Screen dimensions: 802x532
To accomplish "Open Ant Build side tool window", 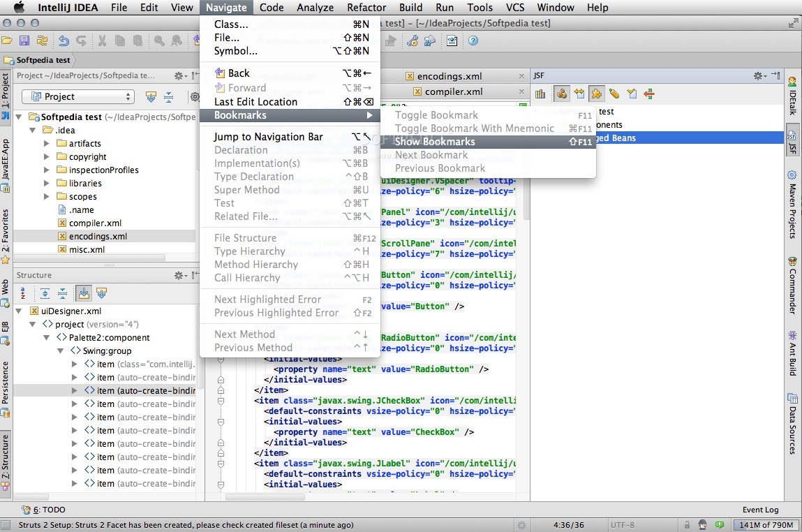I will coord(792,353).
